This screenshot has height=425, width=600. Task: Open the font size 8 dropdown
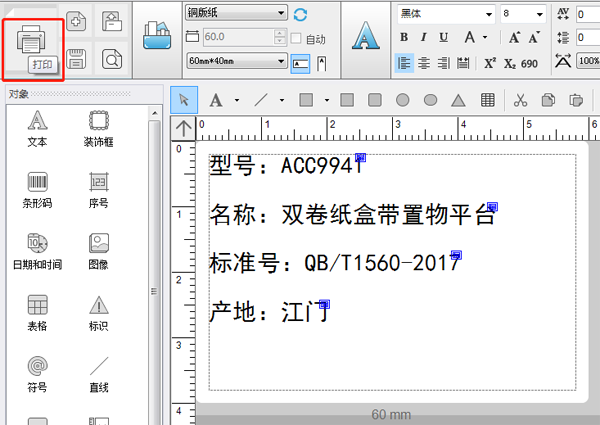(523, 14)
